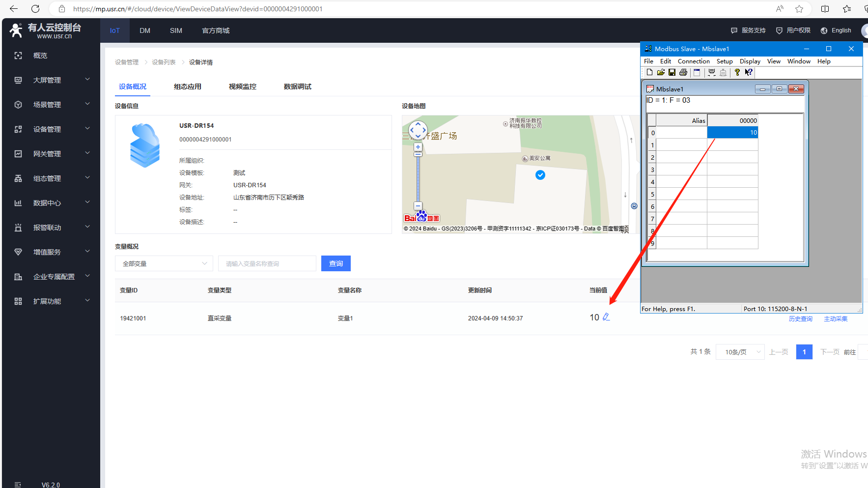Open the 全部变量 filter dropdown
Screen dimensions: 868x488
(164, 263)
